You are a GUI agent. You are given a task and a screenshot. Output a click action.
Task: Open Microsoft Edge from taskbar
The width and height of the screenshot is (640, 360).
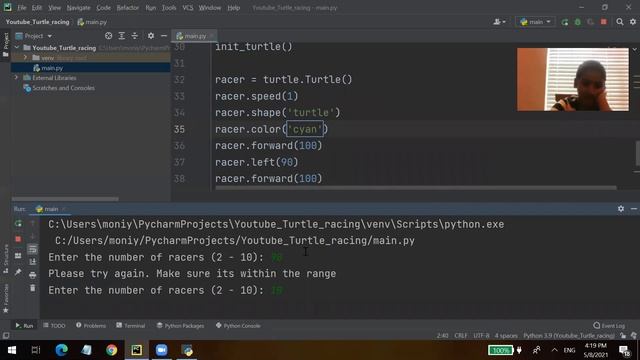pyautogui.click(x=62, y=350)
